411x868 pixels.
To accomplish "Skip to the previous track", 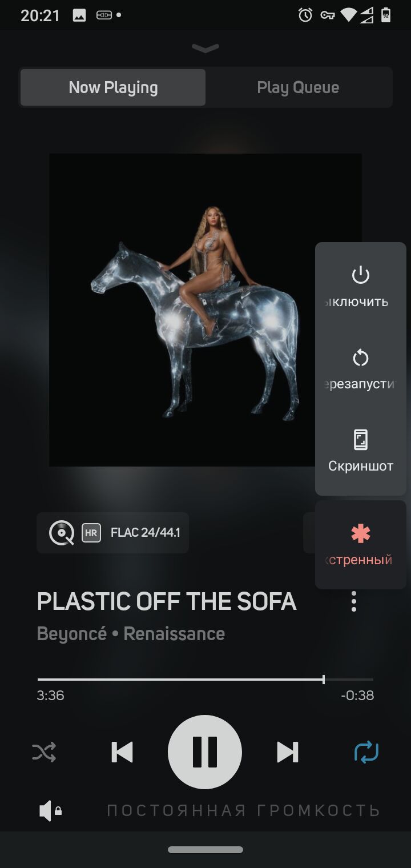I will pos(122,752).
